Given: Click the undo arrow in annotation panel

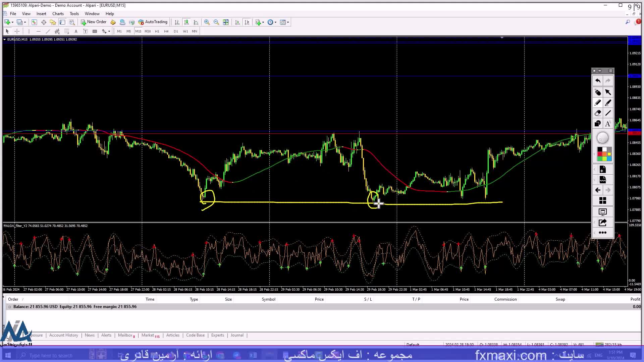Looking at the screenshot, I should [598, 81].
